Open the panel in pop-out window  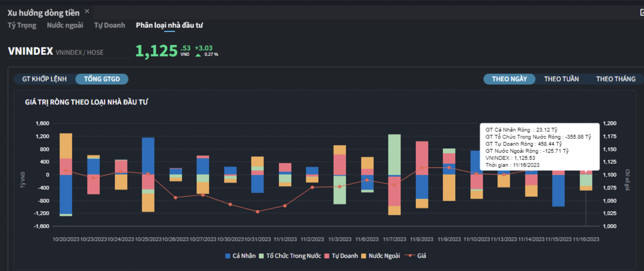click(642, 12)
